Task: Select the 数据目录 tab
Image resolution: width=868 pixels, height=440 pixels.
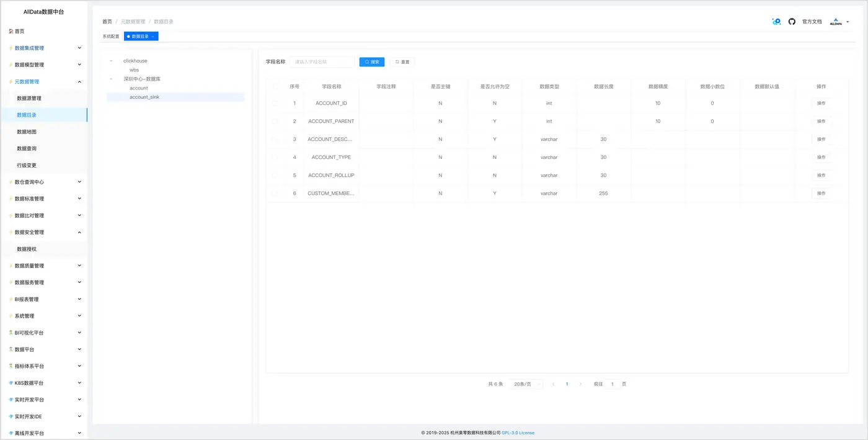Action: click(x=140, y=37)
